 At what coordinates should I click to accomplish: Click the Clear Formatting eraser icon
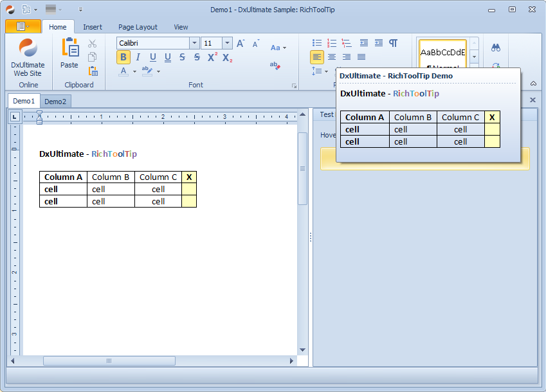coord(275,66)
